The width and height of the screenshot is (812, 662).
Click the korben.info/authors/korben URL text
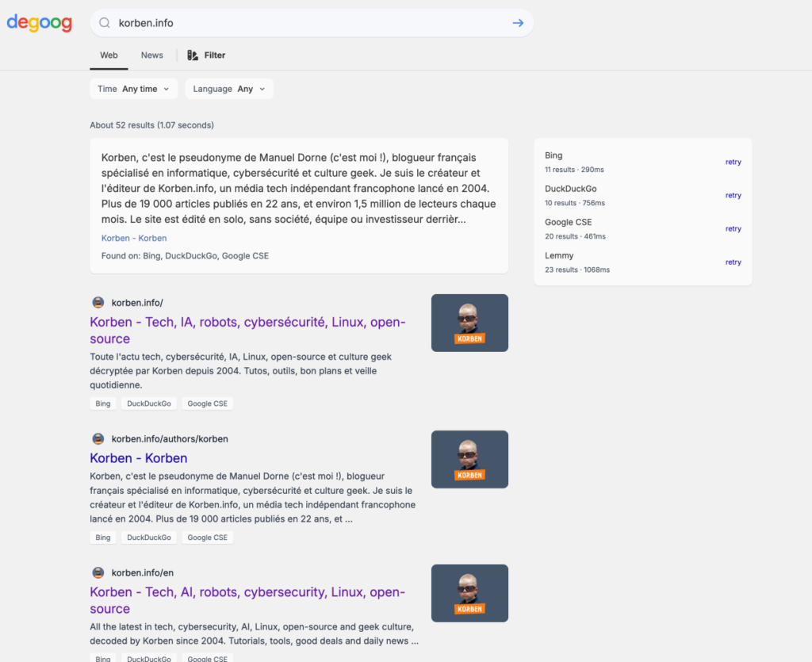click(x=170, y=439)
